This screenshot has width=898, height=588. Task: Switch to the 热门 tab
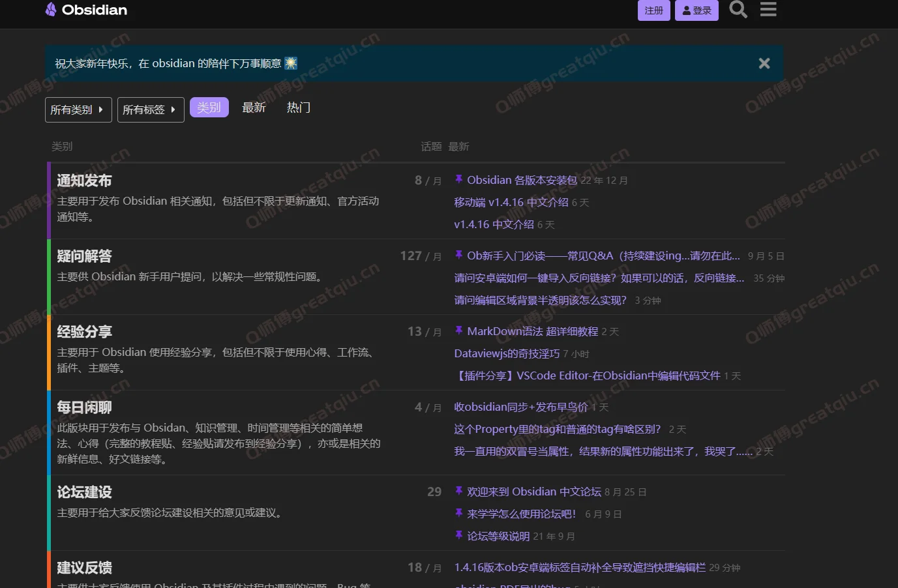(299, 108)
